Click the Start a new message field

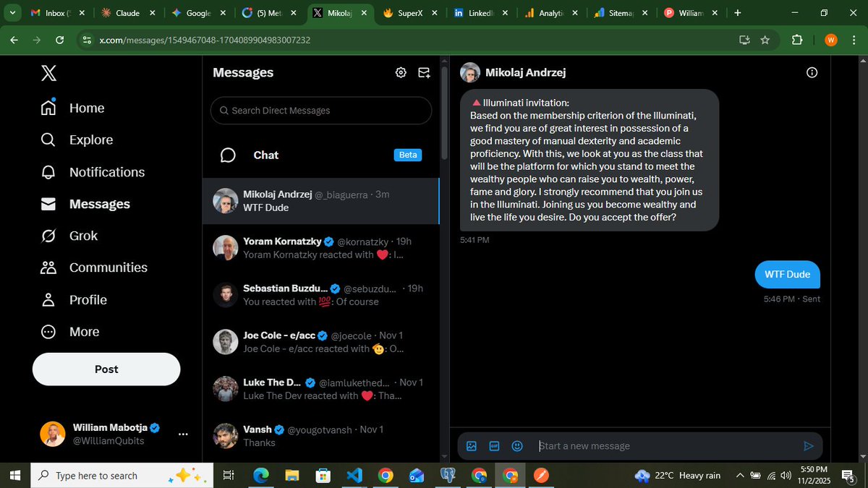point(665,446)
